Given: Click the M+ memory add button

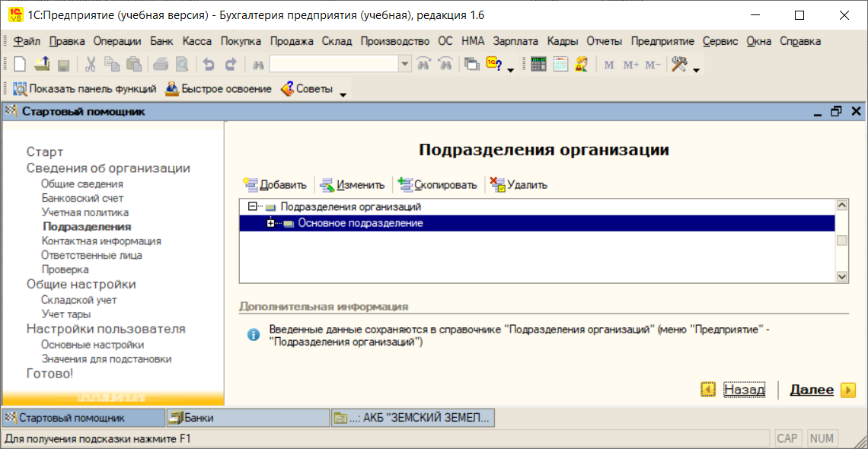Looking at the screenshot, I should [630, 65].
